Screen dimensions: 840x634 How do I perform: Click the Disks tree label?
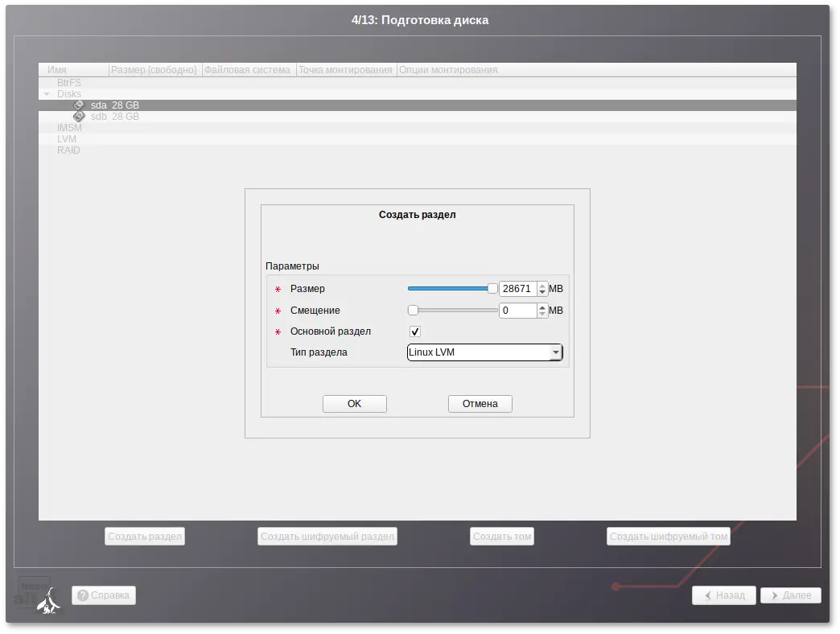tap(69, 93)
